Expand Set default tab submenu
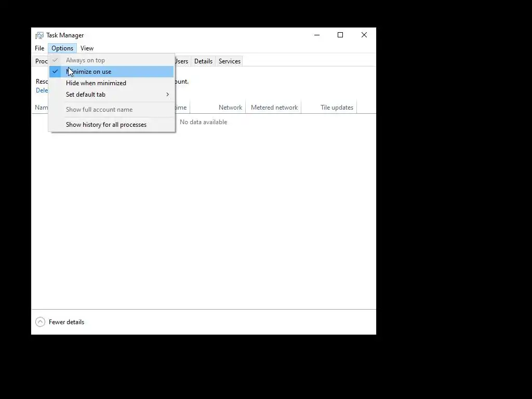This screenshot has height=399, width=532. click(111, 95)
